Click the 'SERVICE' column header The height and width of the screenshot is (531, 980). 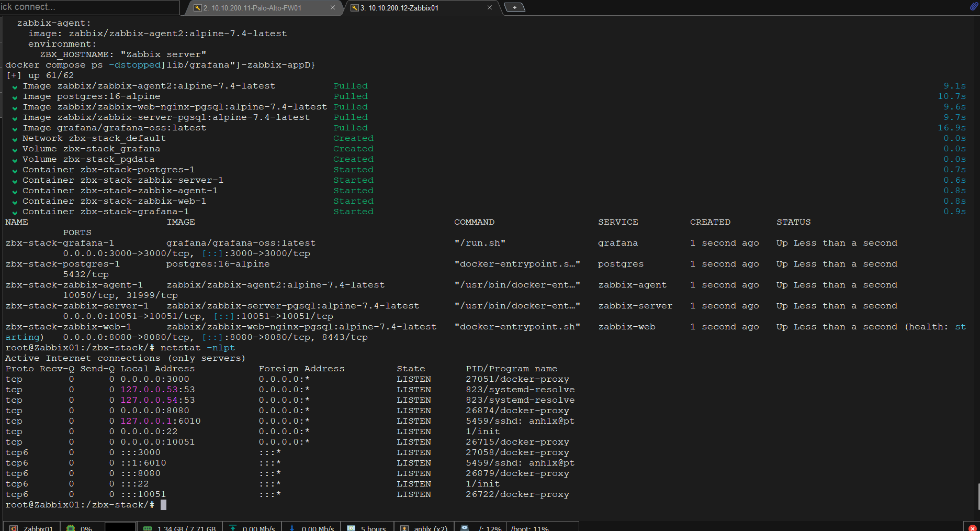[618, 222]
